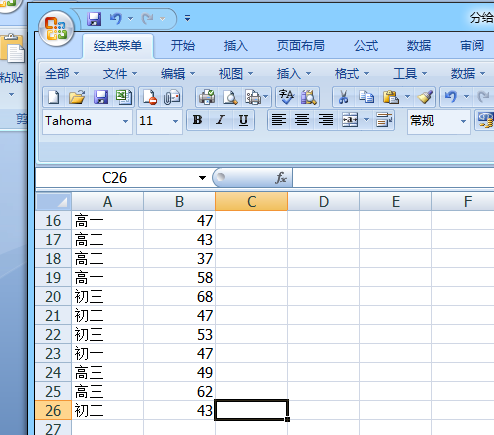Screen dimensions: 494x435
Task: Click the Select All corner button
Action: click(53, 202)
